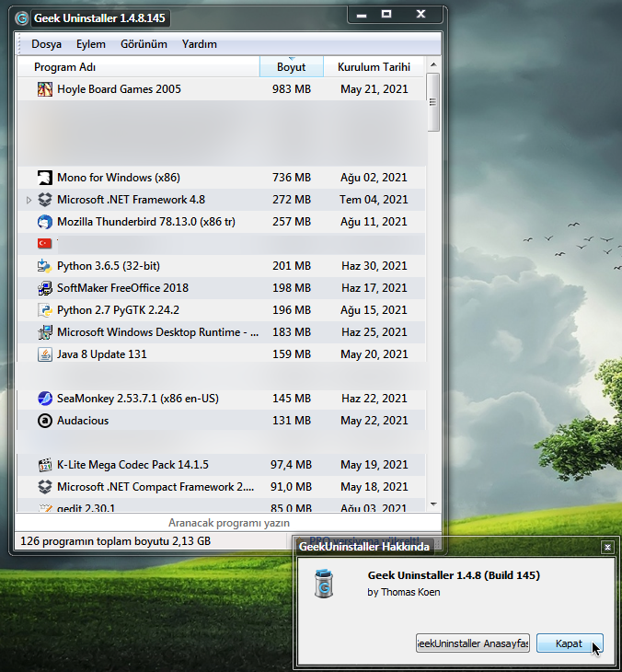Click the SoftMaker FreeOffice 2018 icon
Screen dimensions: 622x672
click(44, 288)
